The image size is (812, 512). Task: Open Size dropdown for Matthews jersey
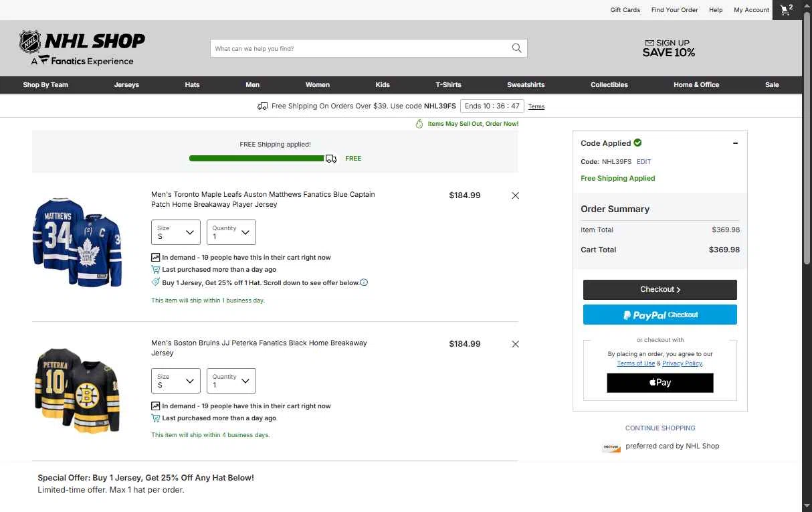pyautogui.click(x=176, y=232)
